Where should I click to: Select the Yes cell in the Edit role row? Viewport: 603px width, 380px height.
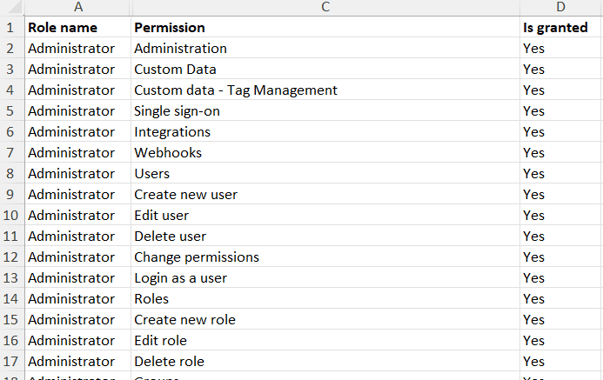click(x=561, y=340)
